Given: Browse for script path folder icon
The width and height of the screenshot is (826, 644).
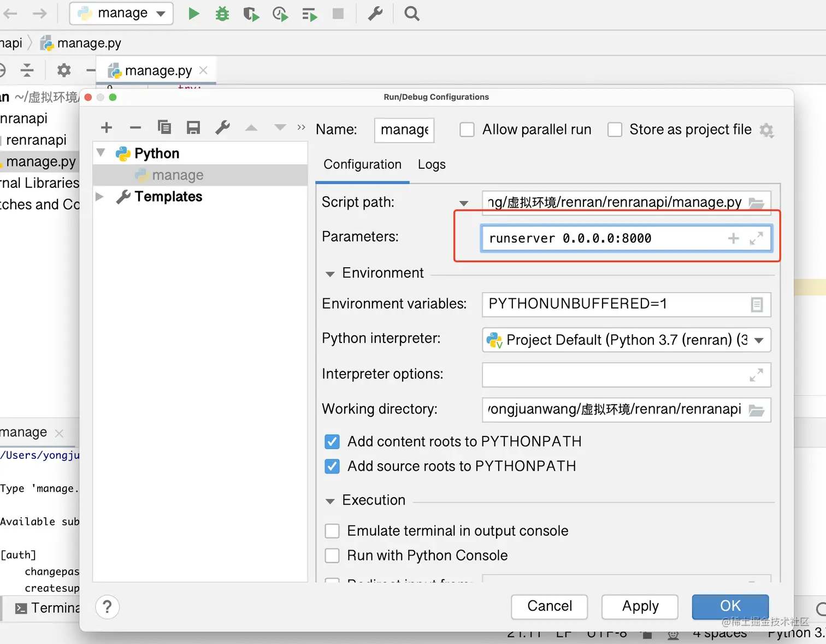Looking at the screenshot, I should pyautogui.click(x=757, y=203).
